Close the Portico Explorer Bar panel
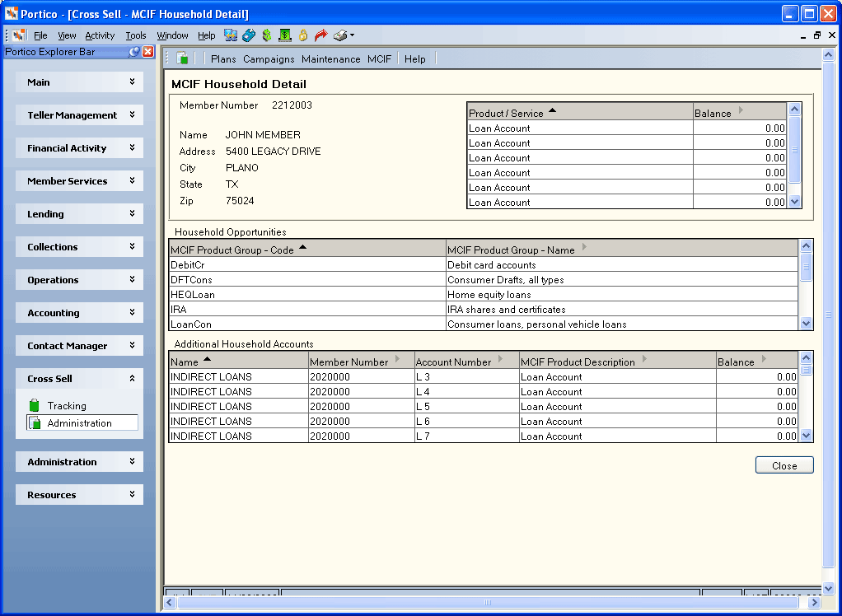The width and height of the screenshot is (842, 616). [147, 52]
